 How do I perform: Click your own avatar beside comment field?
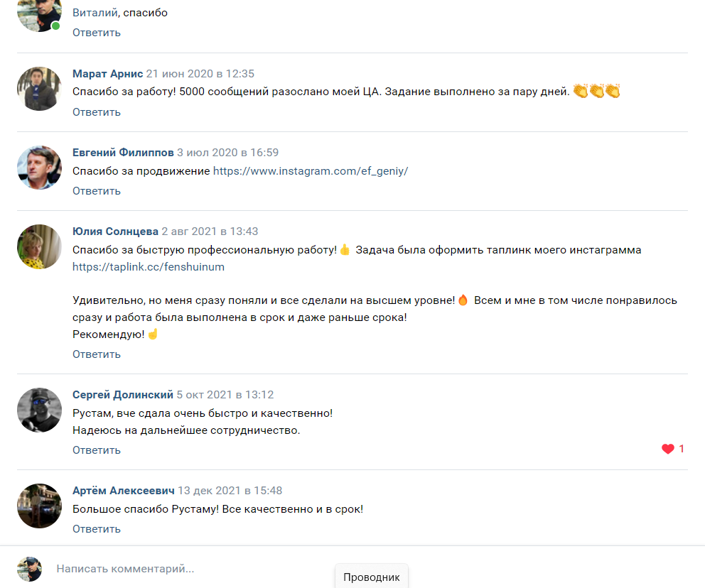pos(30,569)
